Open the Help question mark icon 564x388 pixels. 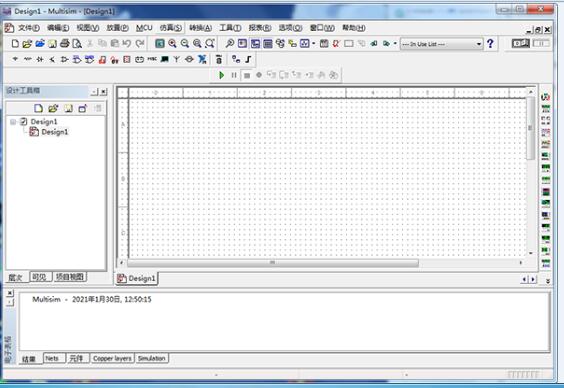(490, 44)
